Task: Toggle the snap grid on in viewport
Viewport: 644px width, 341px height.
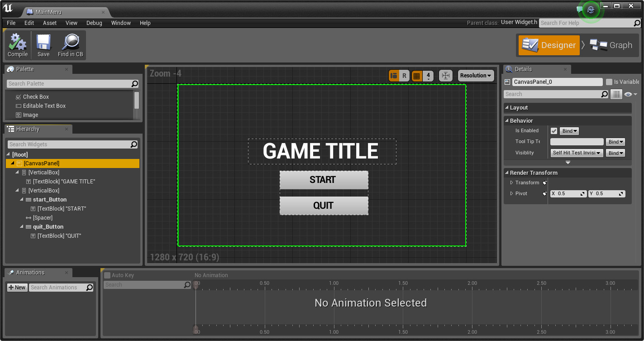Action: 416,76
